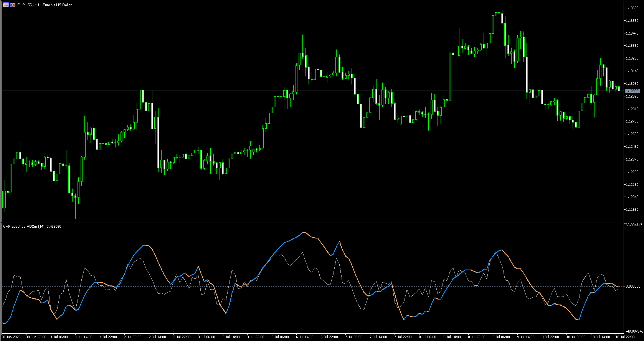
Task: Click the 3 Jul 22:00 time label
Action: 256,337
